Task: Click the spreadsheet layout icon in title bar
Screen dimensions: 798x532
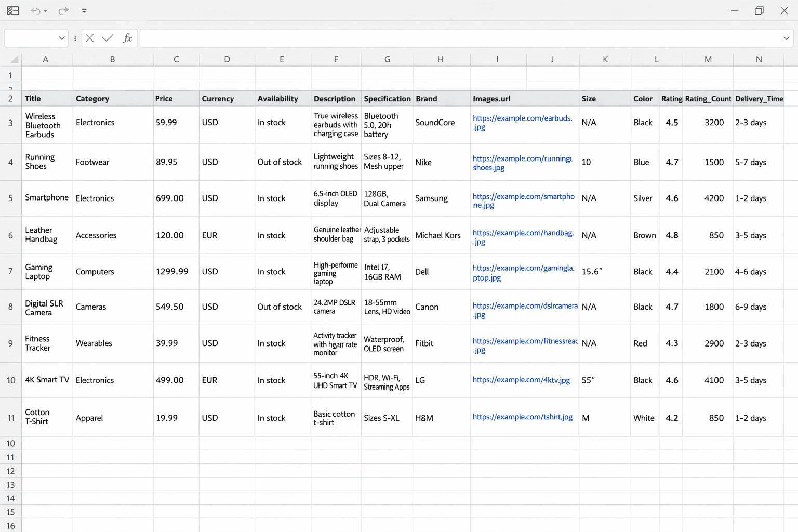Action: point(13,10)
